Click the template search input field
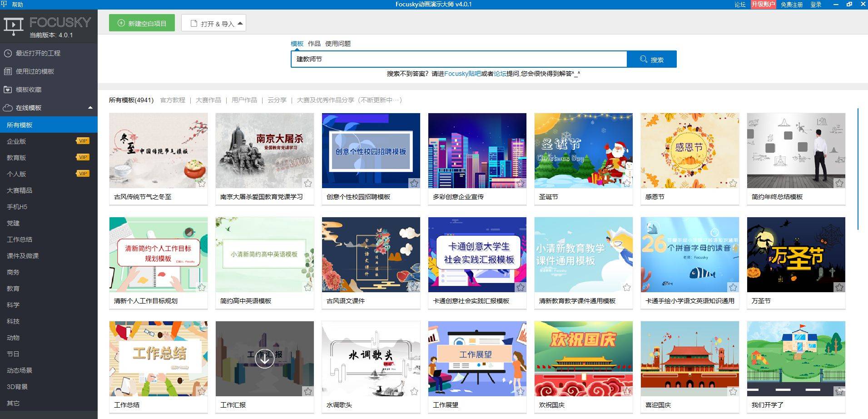868x419 pixels. click(x=459, y=59)
